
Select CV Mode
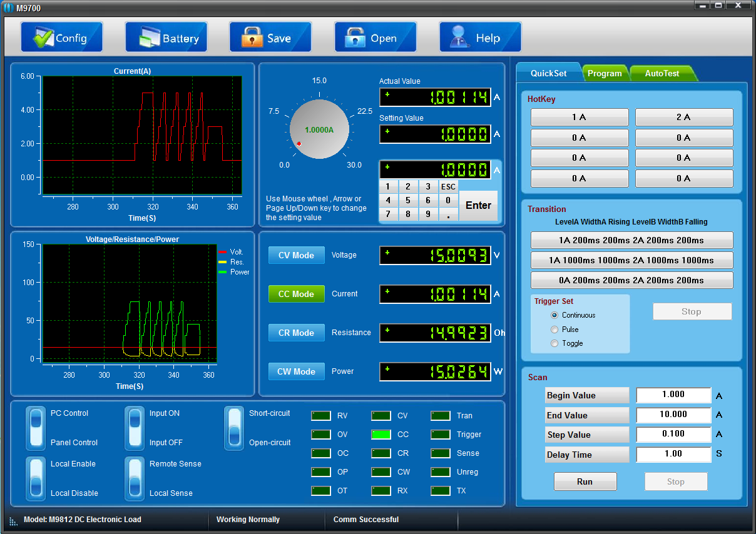[296, 254]
